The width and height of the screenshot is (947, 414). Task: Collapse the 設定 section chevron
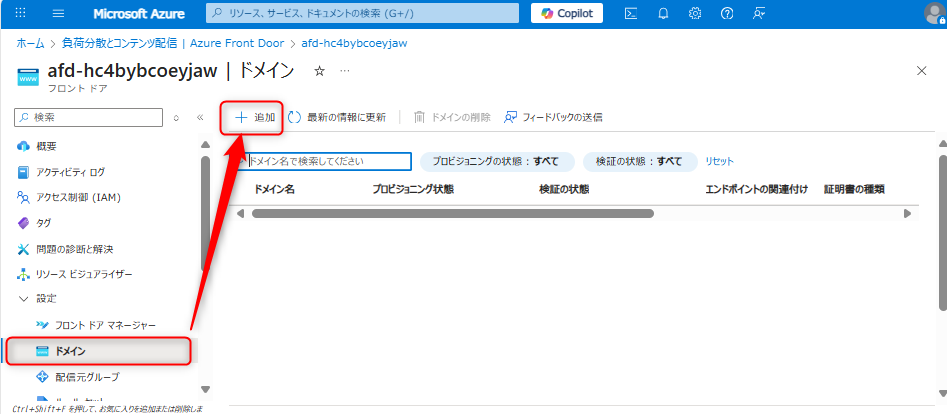pos(24,299)
